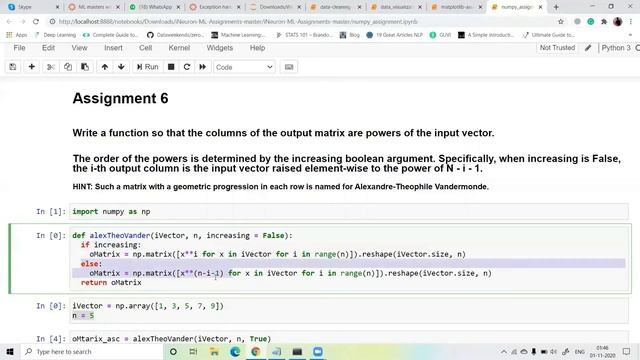
Task: Switch to the WhatsApp browser tab
Action: coord(155,7)
